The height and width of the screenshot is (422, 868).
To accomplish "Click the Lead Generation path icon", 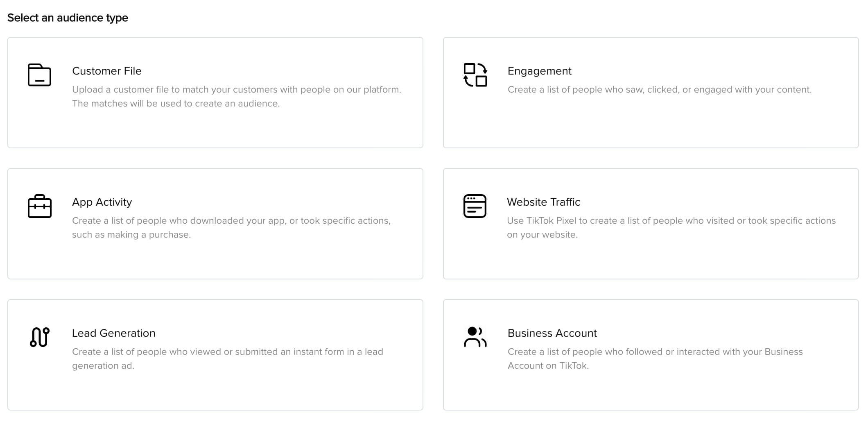I will (x=39, y=337).
